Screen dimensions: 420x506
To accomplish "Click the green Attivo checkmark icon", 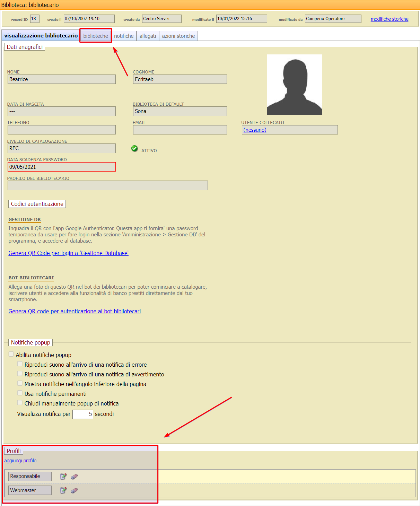I will (x=134, y=148).
